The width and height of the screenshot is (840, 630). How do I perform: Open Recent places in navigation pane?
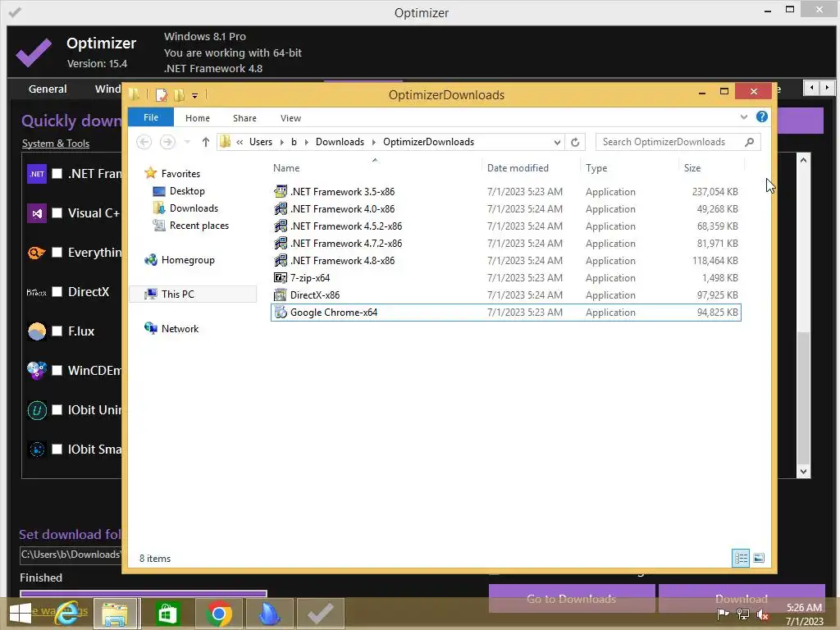199,226
